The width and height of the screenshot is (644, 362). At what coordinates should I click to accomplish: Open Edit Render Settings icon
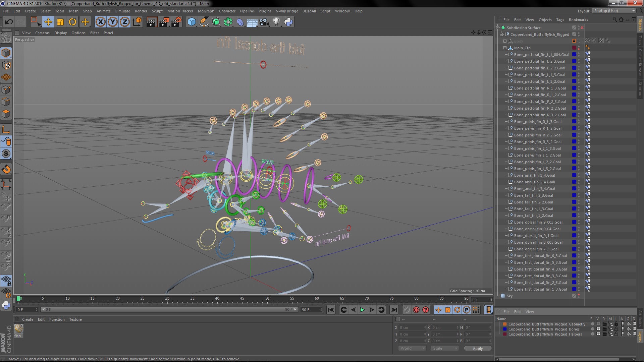176,22
